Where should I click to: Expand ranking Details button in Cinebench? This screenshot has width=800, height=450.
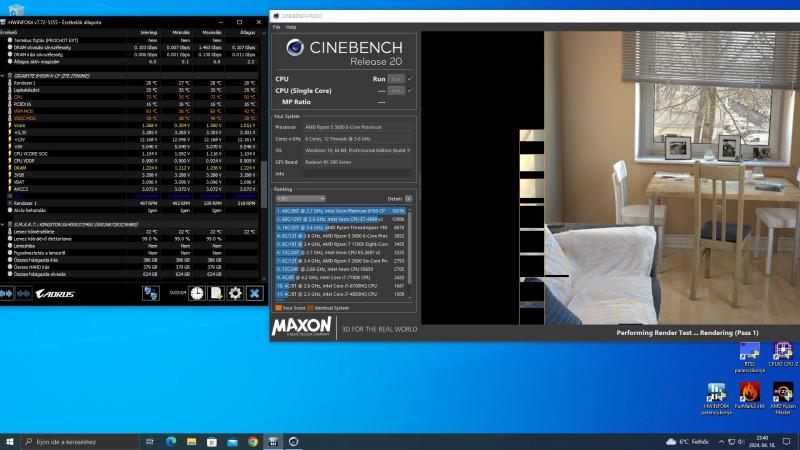pyautogui.click(x=409, y=198)
